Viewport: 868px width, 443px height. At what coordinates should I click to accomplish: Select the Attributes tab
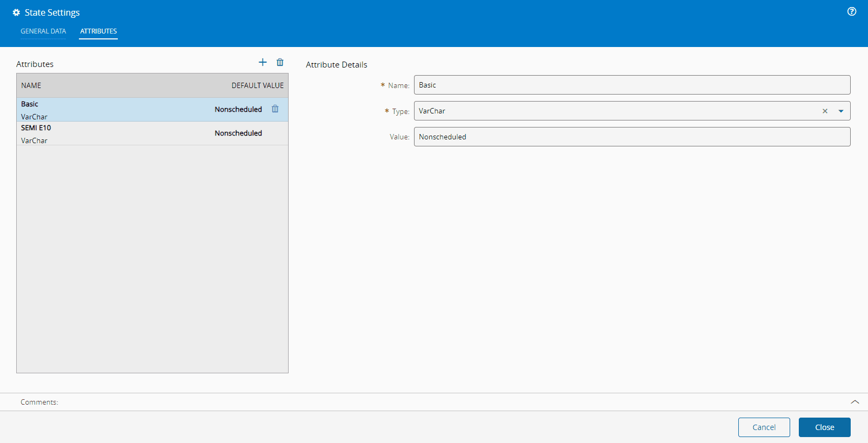tap(98, 31)
